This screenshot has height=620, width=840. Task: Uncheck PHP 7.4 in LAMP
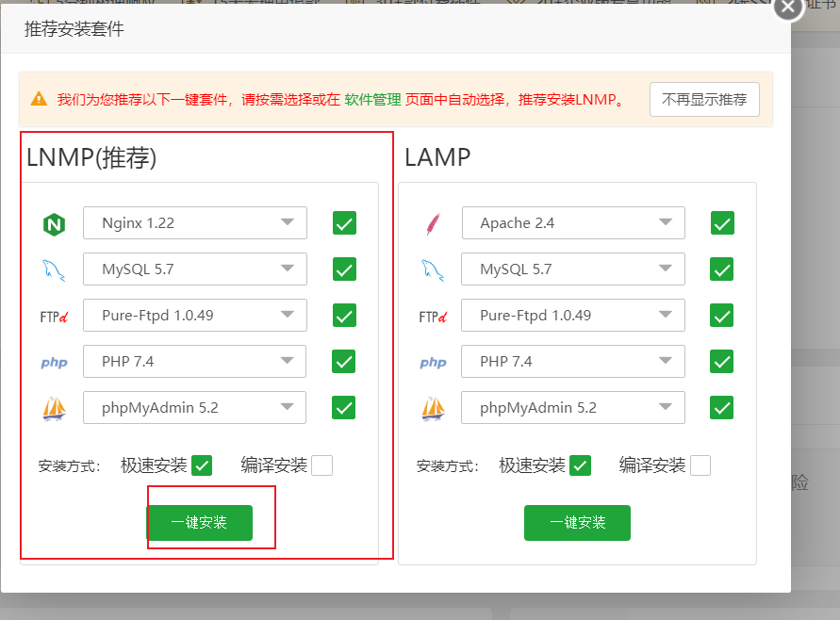click(722, 362)
